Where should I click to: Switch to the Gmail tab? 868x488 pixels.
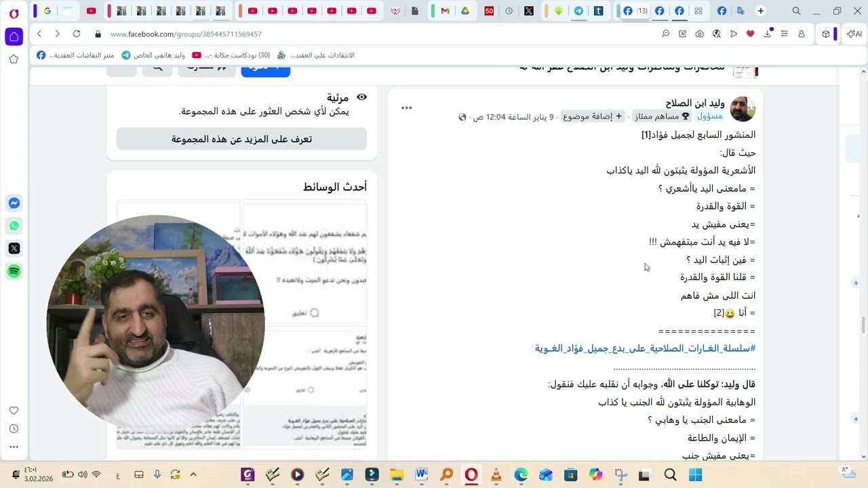[x=445, y=11]
